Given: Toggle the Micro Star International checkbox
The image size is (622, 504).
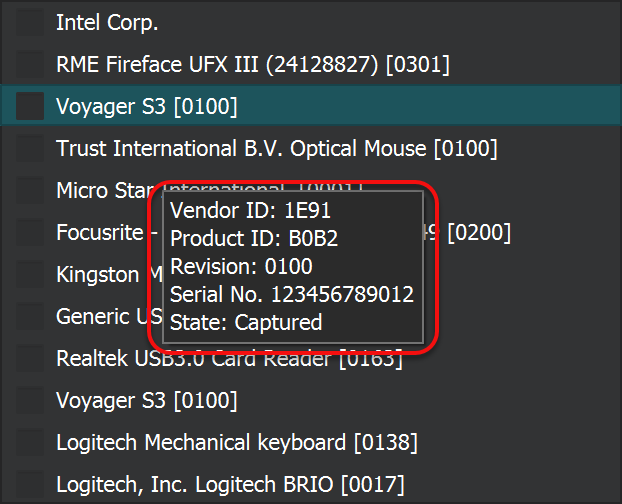Looking at the screenshot, I should [x=30, y=190].
